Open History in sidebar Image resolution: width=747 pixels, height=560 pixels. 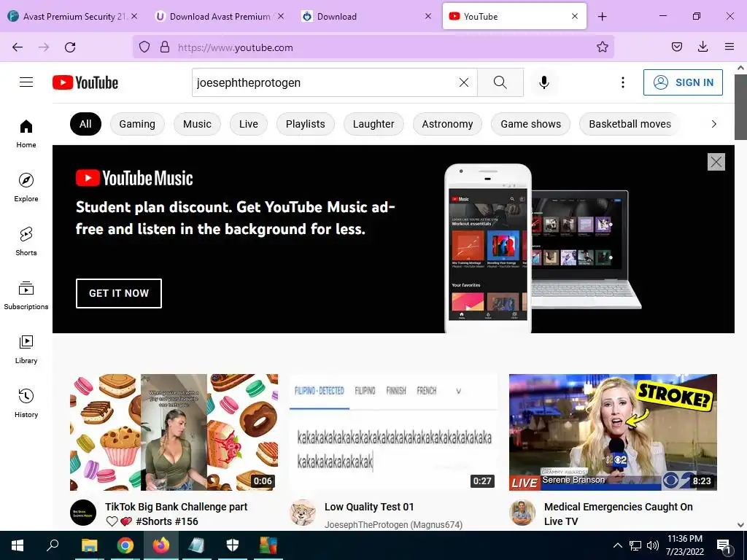click(26, 403)
